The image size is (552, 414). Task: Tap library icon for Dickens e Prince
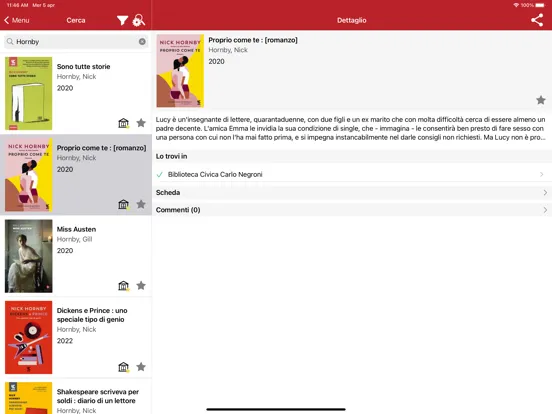point(124,367)
